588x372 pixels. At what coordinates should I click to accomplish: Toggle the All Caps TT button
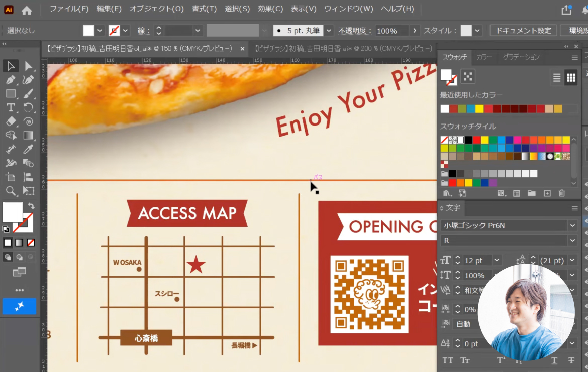click(447, 360)
